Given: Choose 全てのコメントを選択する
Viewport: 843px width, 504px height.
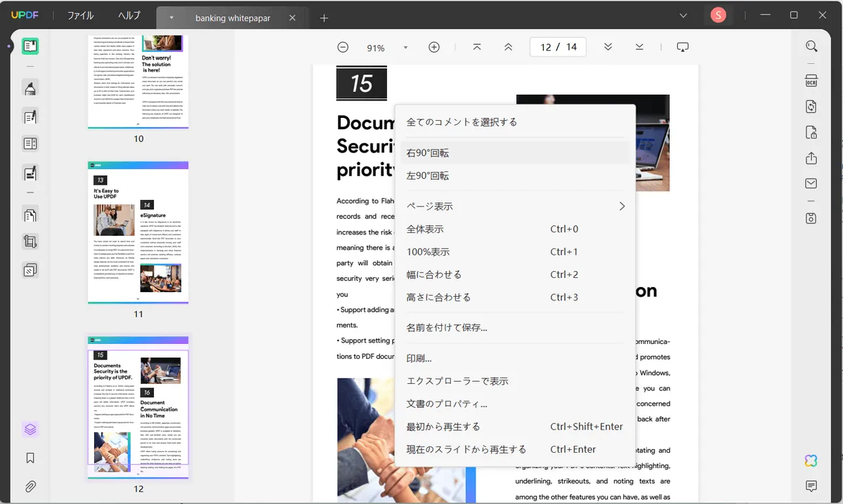Looking at the screenshot, I should tap(515, 122).
